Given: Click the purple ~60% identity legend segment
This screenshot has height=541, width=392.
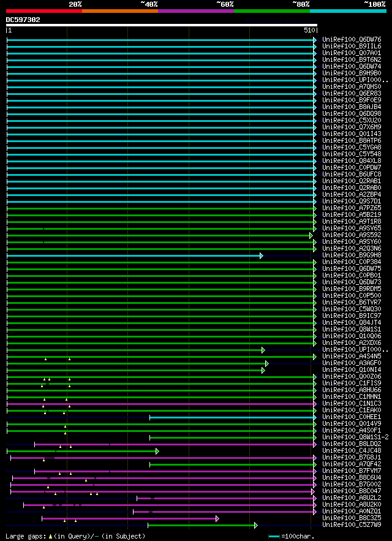Looking at the screenshot, I should pos(196,11).
